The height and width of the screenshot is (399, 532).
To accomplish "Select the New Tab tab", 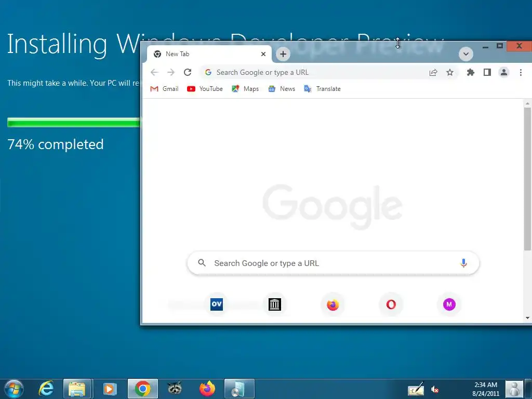I will (209, 54).
